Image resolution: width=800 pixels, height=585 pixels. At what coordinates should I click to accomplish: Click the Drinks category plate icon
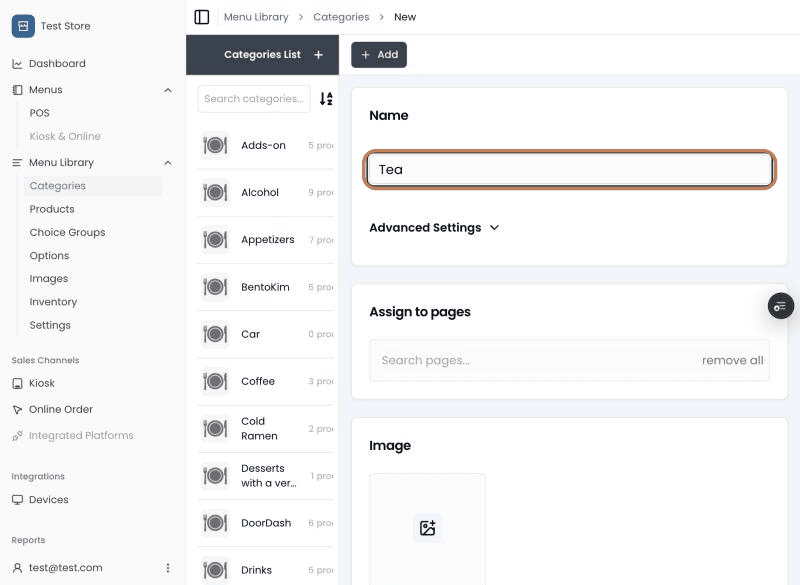point(215,570)
